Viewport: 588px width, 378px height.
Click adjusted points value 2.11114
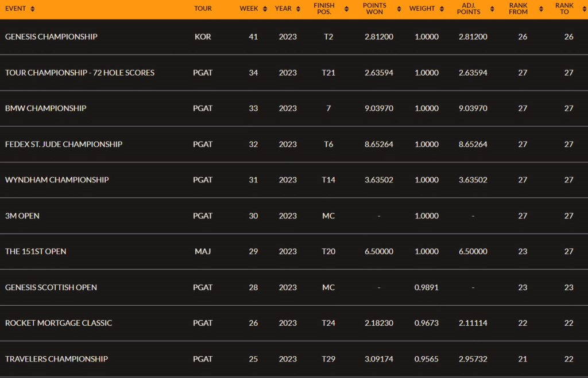[473, 323]
